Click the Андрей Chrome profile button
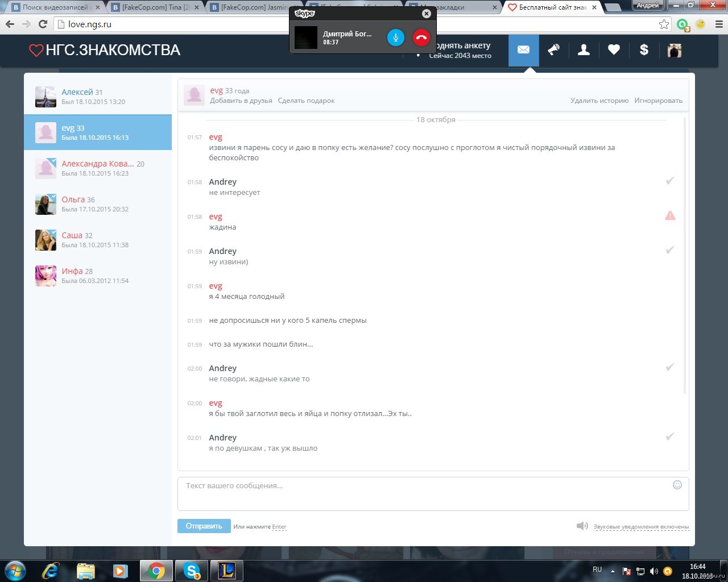Screen dimensions: 728x582 tap(648, 5)
